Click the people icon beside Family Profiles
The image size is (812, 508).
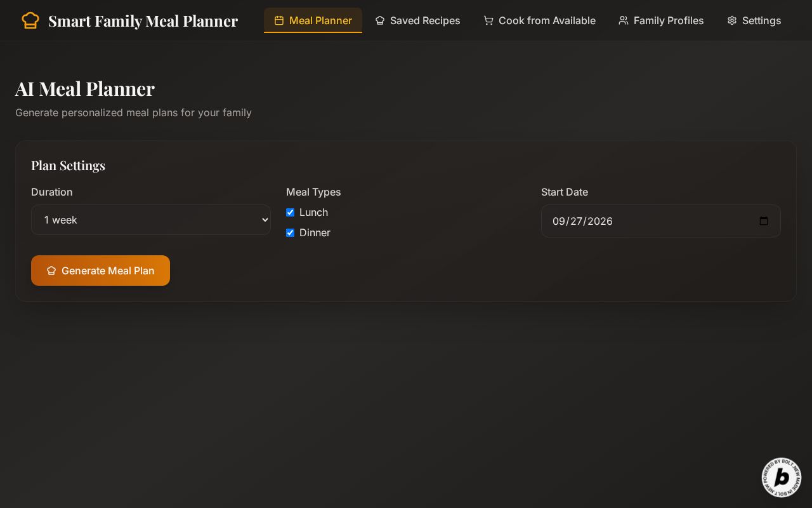point(624,20)
